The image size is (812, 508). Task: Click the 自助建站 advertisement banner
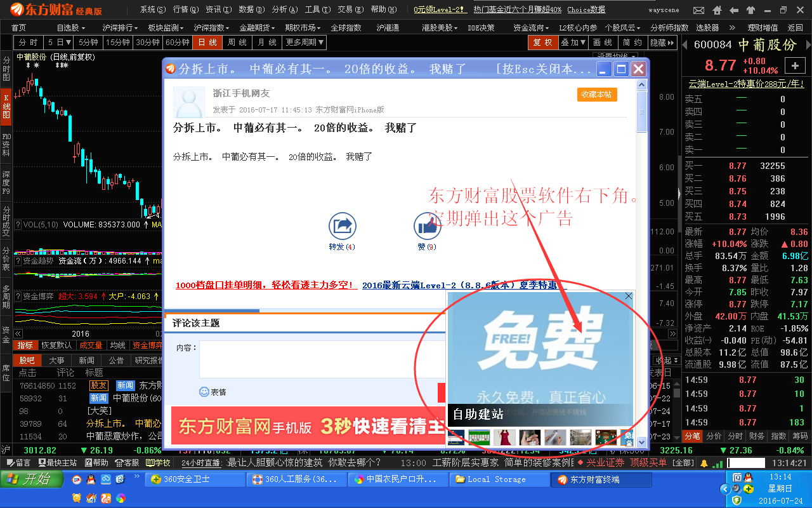pos(540,359)
